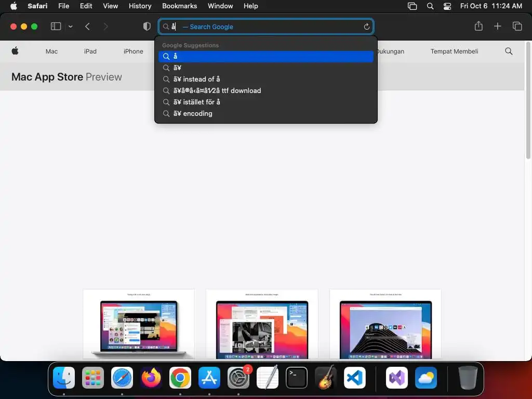
Task: Open the Window menu
Action: coord(220,6)
